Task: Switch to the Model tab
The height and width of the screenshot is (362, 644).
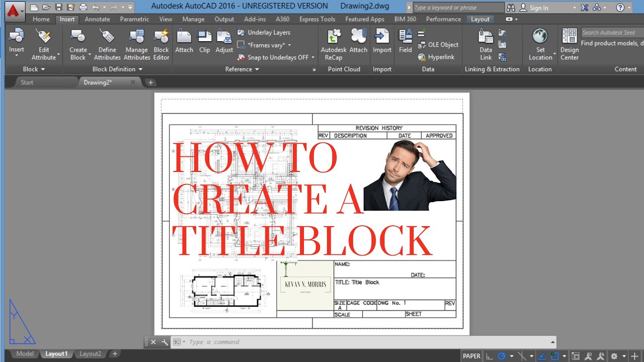Action: [x=25, y=354]
